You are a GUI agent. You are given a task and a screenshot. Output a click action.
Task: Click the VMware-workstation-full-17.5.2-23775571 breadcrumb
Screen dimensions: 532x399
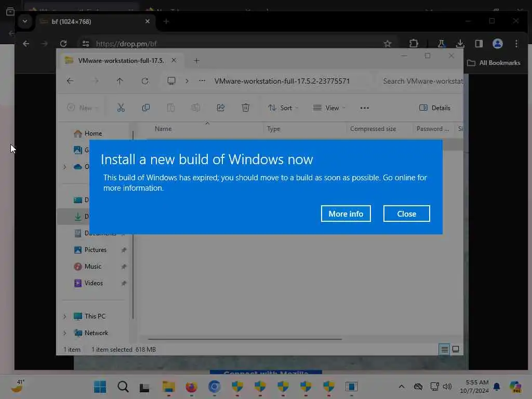click(282, 81)
